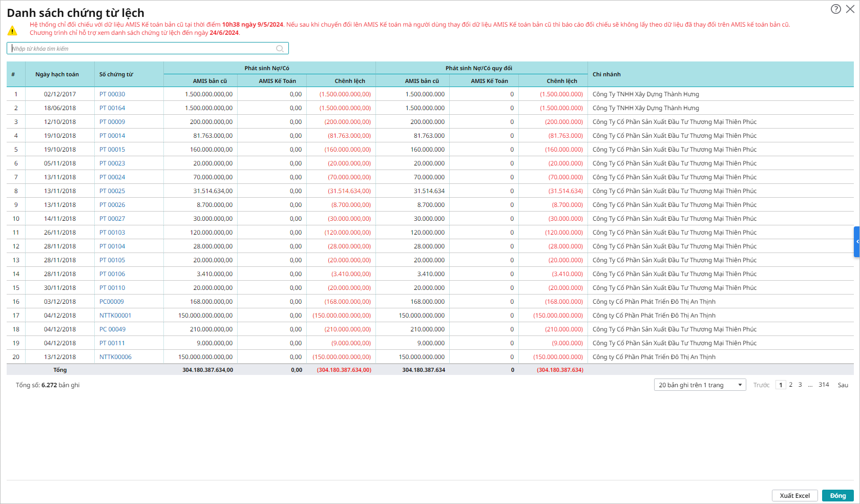Click the Xuất Excel button

(x=794, y=496)
